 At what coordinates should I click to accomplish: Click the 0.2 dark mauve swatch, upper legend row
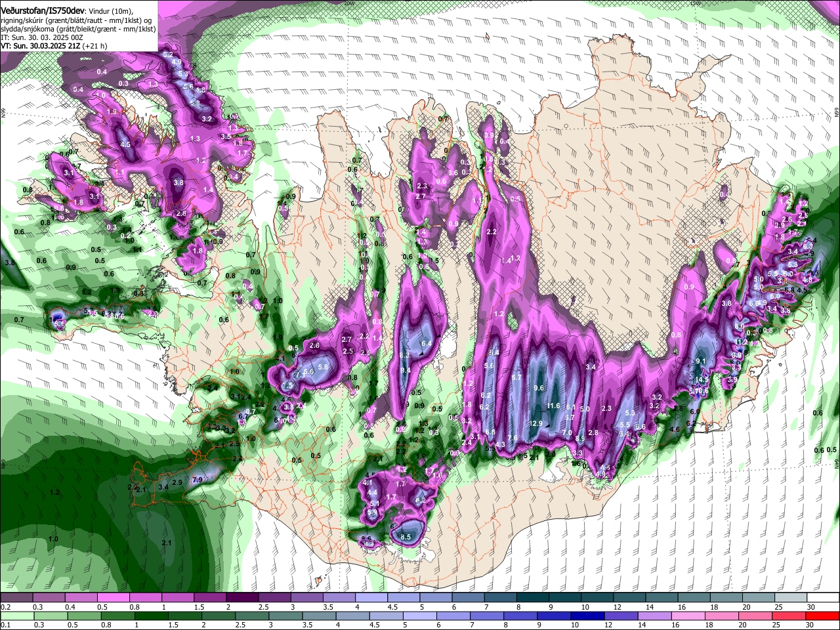pos(16,597)
